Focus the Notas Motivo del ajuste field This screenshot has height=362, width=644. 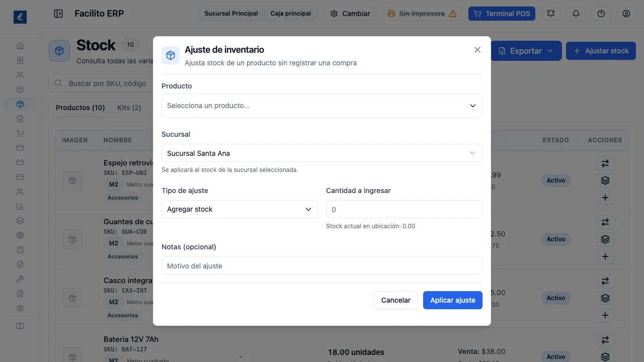pos(322,265)
